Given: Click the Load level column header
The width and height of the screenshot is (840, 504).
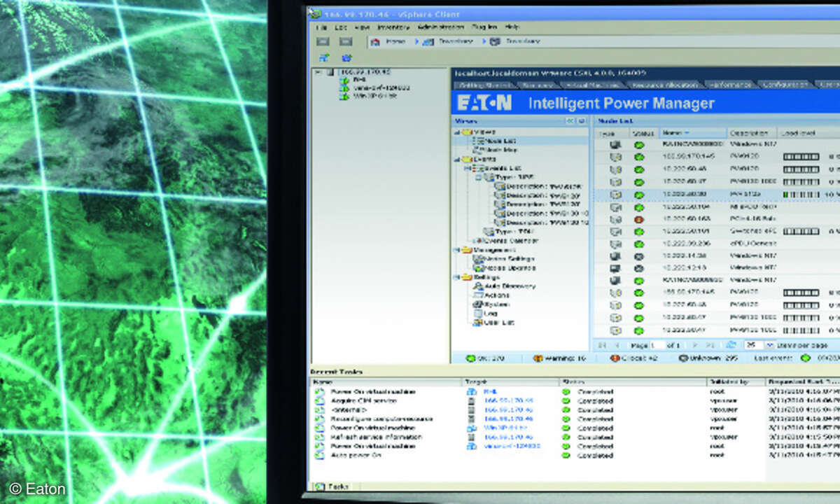Looking at the screenshot, I should coord(809,132).
